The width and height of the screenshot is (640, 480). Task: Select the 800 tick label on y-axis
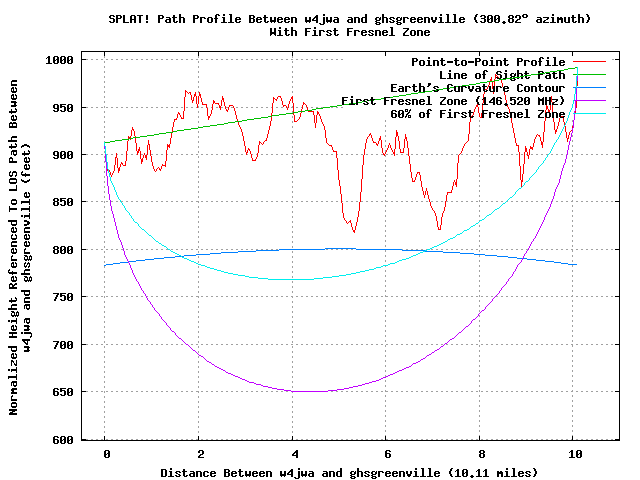[x=64, y=250]
